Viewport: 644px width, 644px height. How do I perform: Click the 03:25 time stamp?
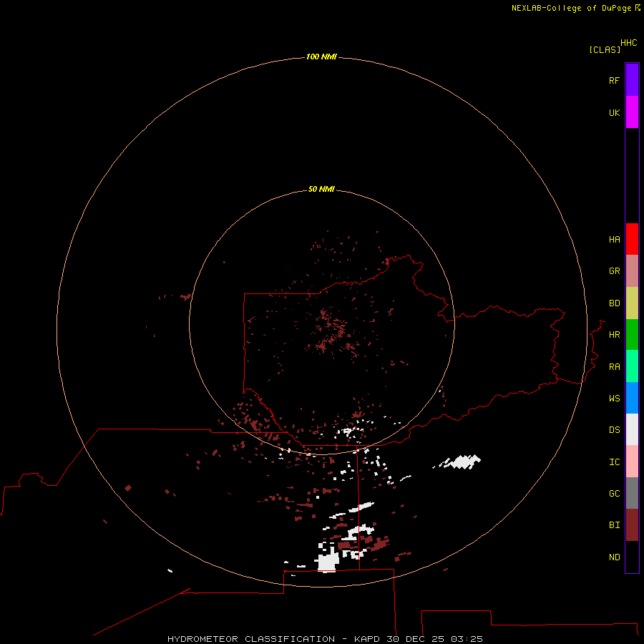tap(467, 639)
